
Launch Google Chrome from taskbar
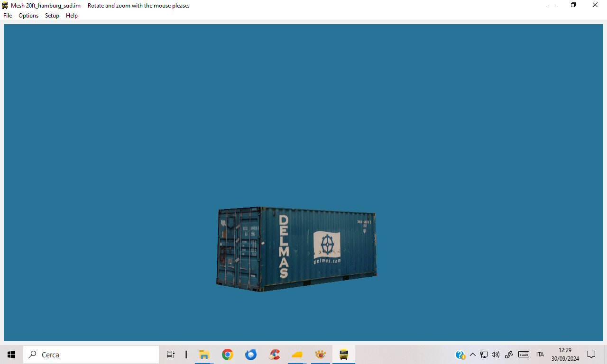coord(228,355)
